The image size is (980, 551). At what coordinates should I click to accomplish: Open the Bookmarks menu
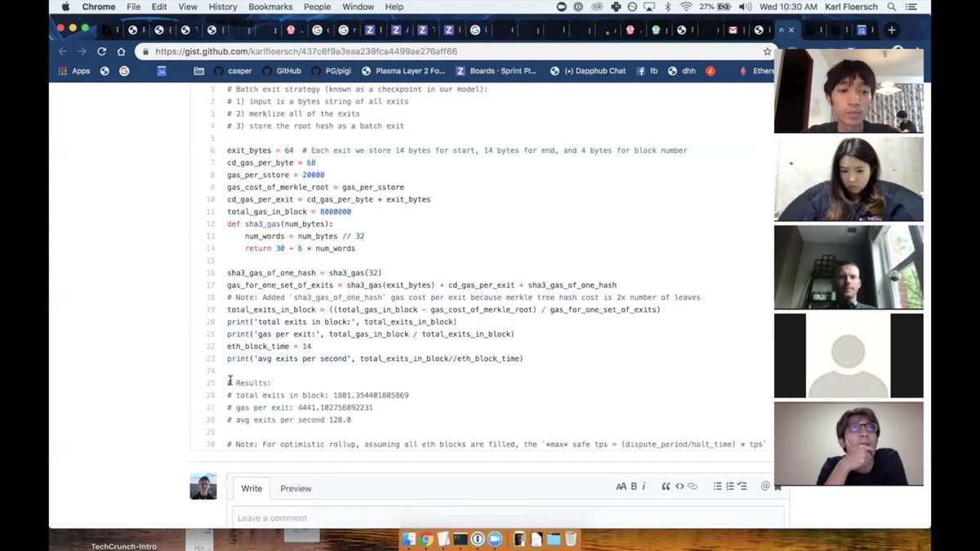point(270,7)
